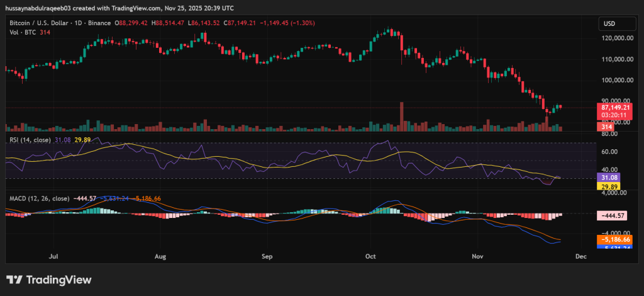
Task: Click the tall red volume bar in October
Action: [401, 117]
